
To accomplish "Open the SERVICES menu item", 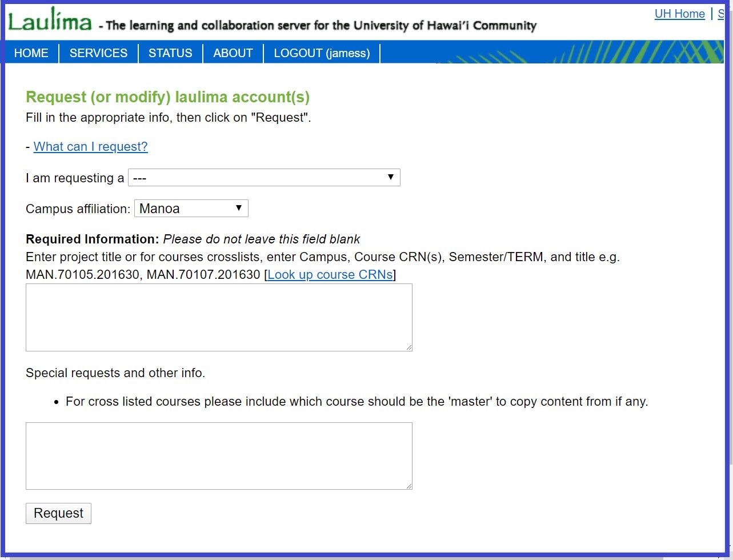I will [98, 53].
